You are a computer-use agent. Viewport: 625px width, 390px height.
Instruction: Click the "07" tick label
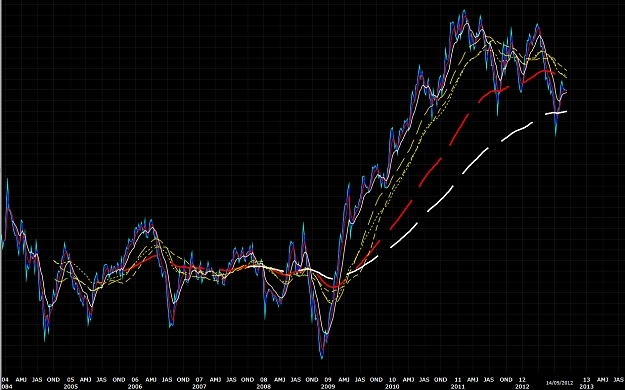click(x=199, y=380)
